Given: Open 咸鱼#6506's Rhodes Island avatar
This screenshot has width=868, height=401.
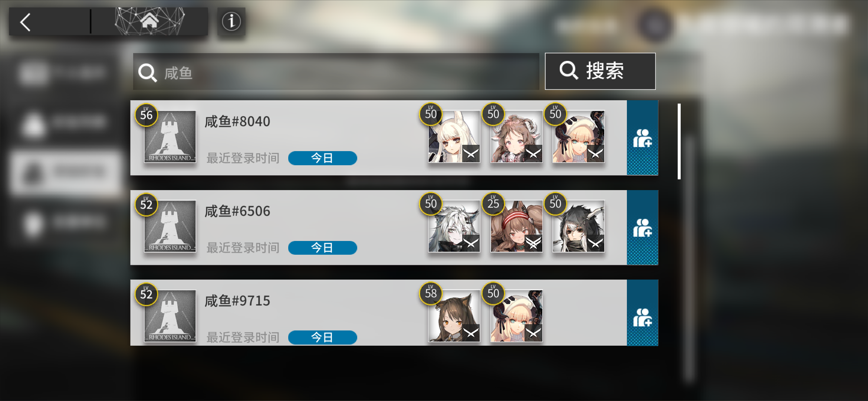Looking at the screenshot, I should [170, 226].
